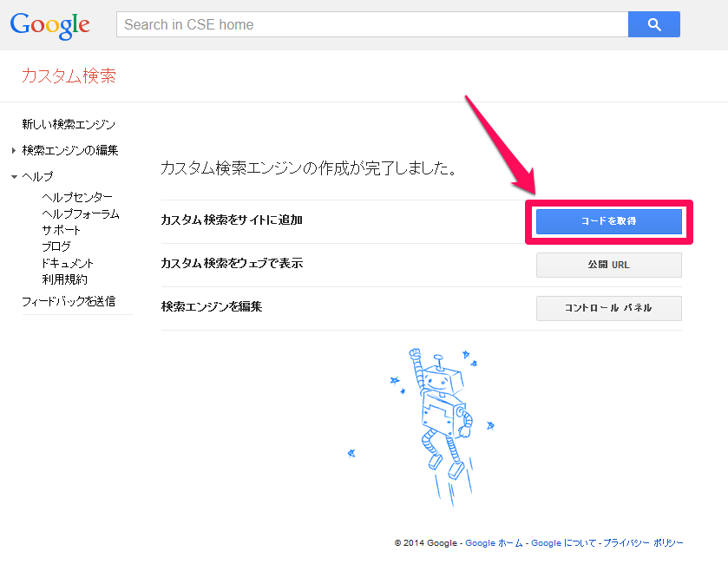Open ヘルプセンター link
The width and height of the screenshot is (728, 571).
point(77,197)
